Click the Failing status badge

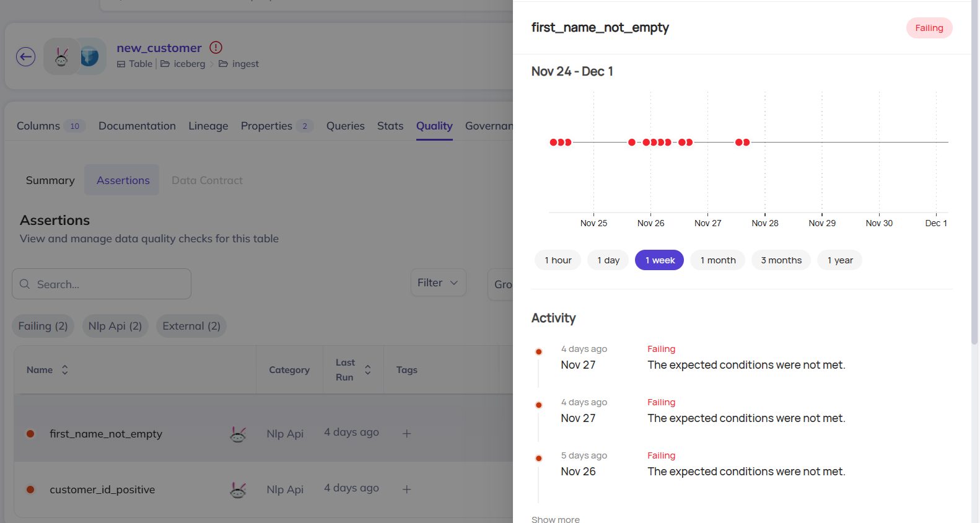pos(929,28)
